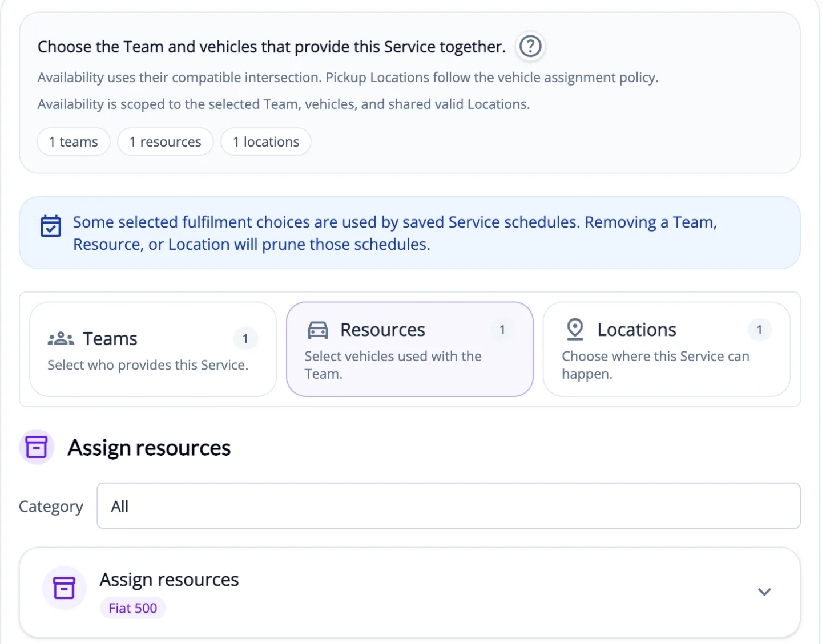Switch to the Locations tab
The height and width of the screenshot is (644, 822).
667,349
